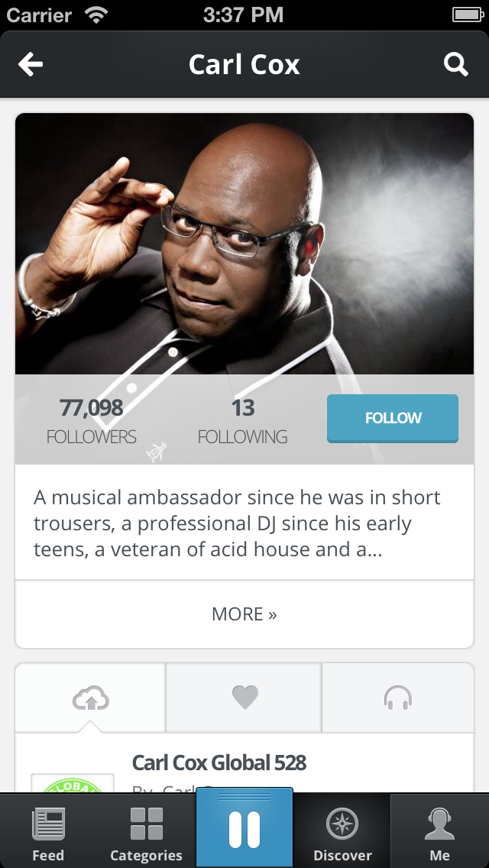Select the heart favorites tab icon
The height and width of the screenshot is (868, 489).
point(244,698)
